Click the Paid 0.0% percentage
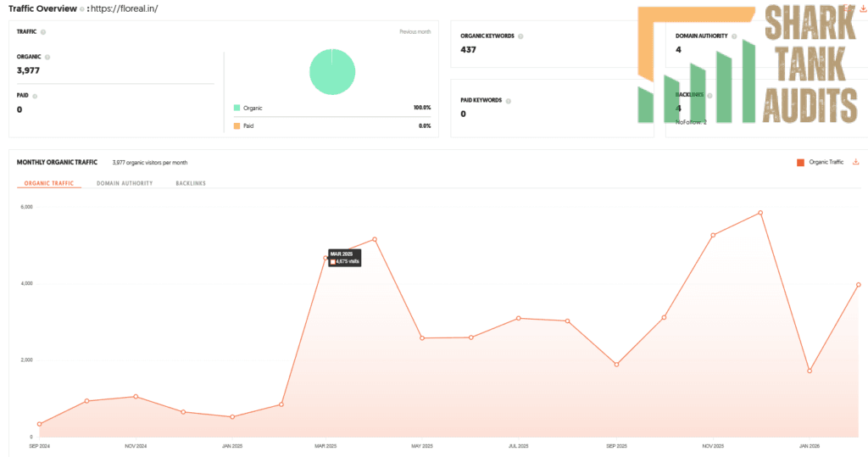868x457 pixels. (426, 126)
